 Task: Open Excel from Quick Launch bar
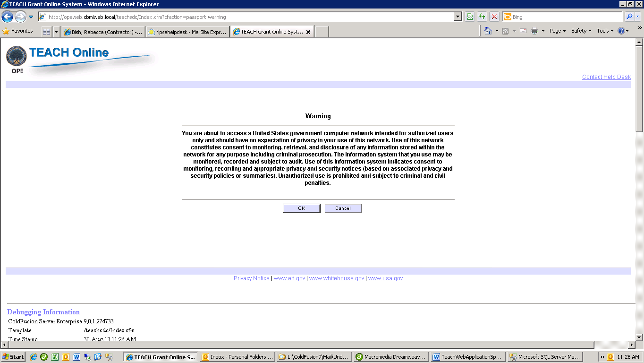click(55, 357)
